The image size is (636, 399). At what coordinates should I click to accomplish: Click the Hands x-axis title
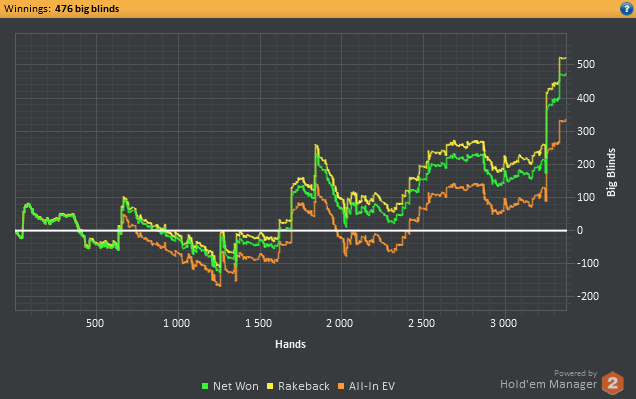click(290, 344)
